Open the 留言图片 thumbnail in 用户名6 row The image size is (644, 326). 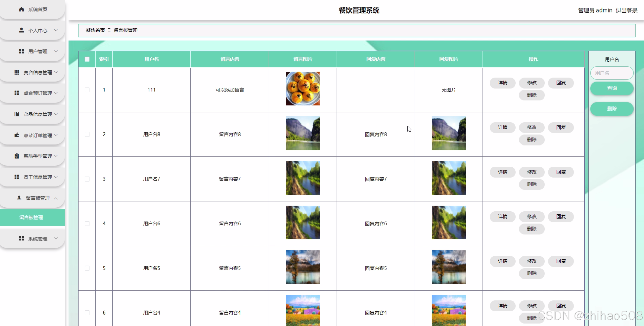click(303, 222)
